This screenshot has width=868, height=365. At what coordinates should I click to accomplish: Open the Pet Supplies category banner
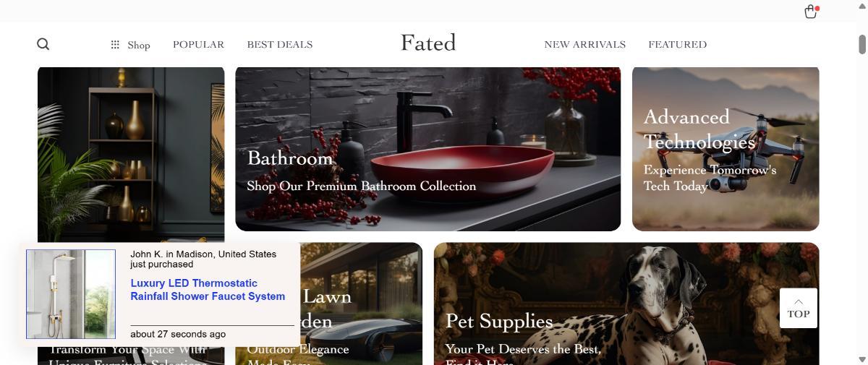[x=626, y=304]
